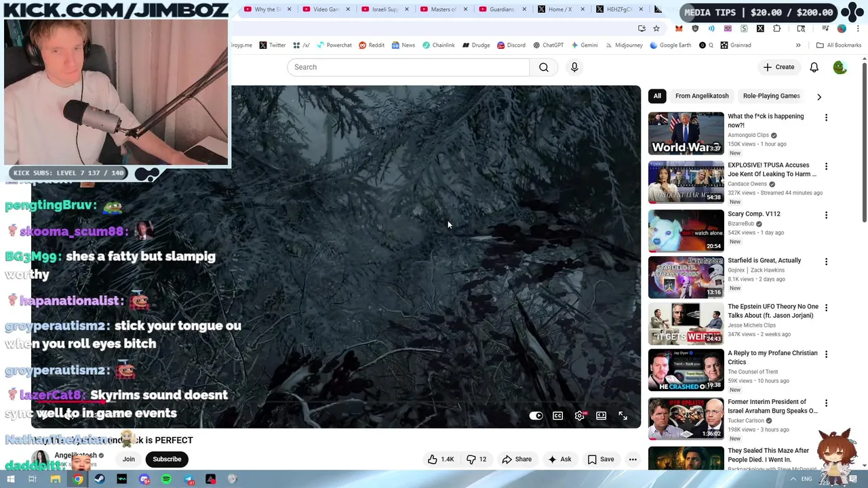Open the Discord bookmark

point(511,45)
